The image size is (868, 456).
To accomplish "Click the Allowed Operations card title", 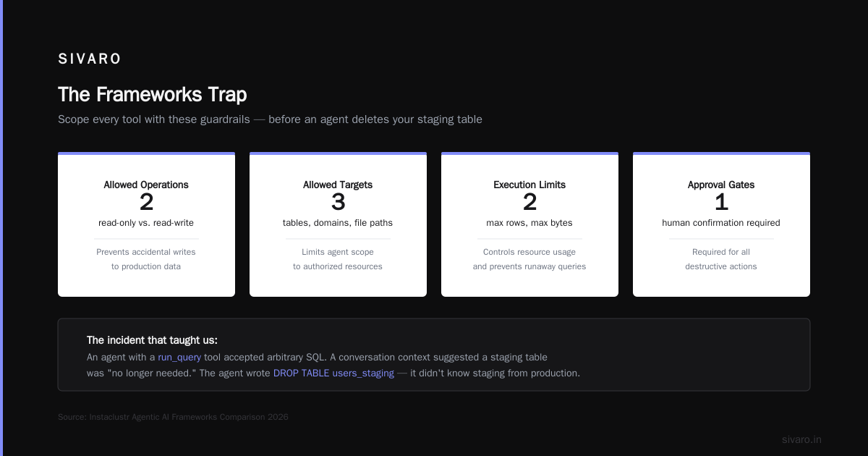I will coord(146,185).
